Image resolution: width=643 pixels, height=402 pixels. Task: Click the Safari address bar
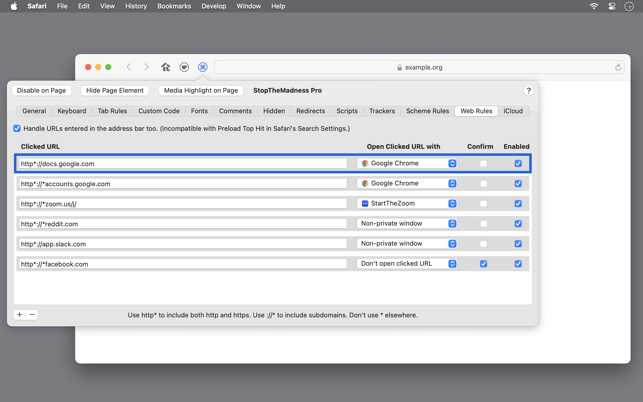419,67
